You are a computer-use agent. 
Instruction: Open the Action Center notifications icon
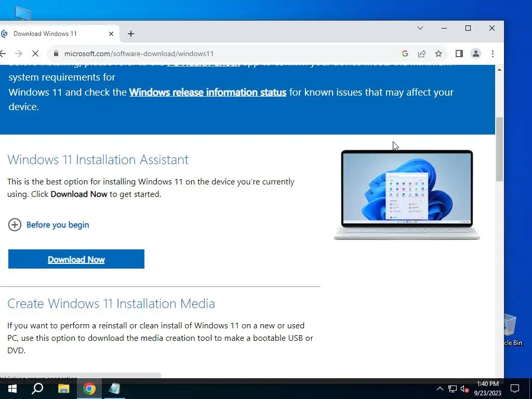[x=515, y=389]
